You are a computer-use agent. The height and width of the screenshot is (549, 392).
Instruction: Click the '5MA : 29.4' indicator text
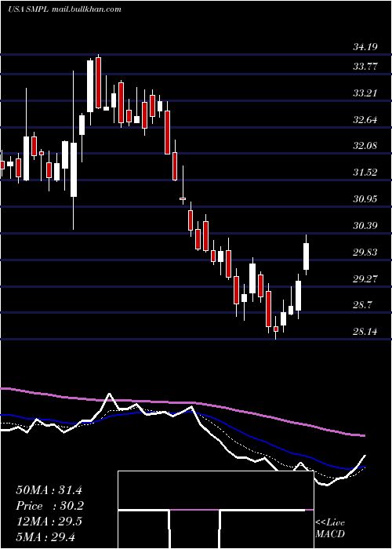(x=45, y=536)
